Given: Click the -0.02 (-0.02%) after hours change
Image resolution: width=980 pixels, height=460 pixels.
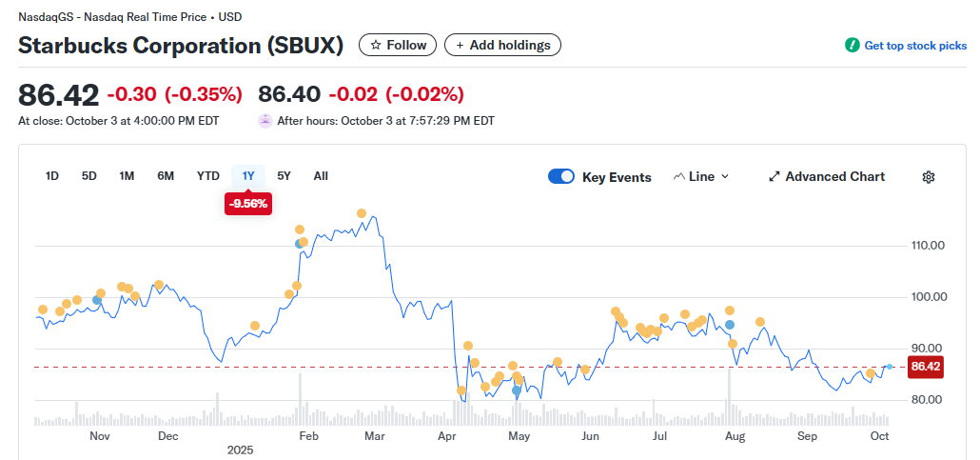Looking at the screenshot, I should (396, 95).
